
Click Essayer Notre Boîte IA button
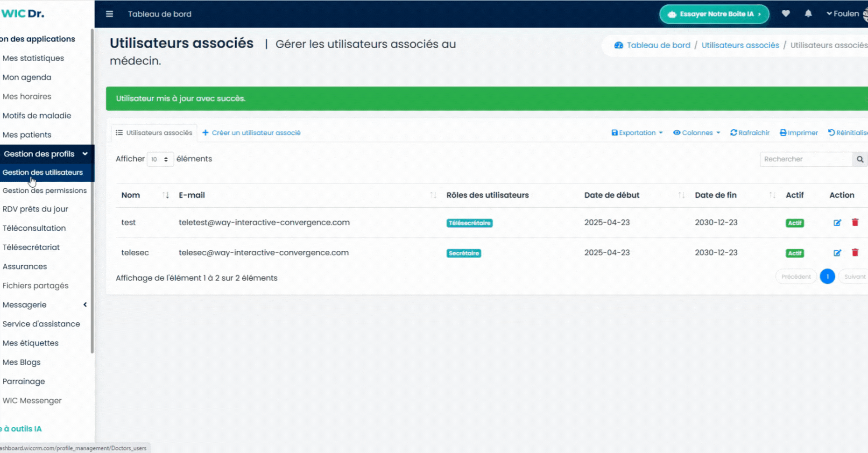pyautogui.click(x=714, y=14)
